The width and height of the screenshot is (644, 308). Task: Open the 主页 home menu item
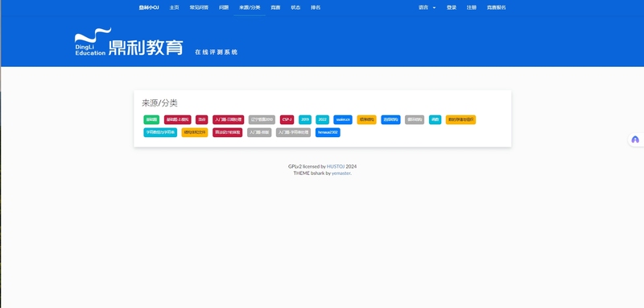[174, 7]
